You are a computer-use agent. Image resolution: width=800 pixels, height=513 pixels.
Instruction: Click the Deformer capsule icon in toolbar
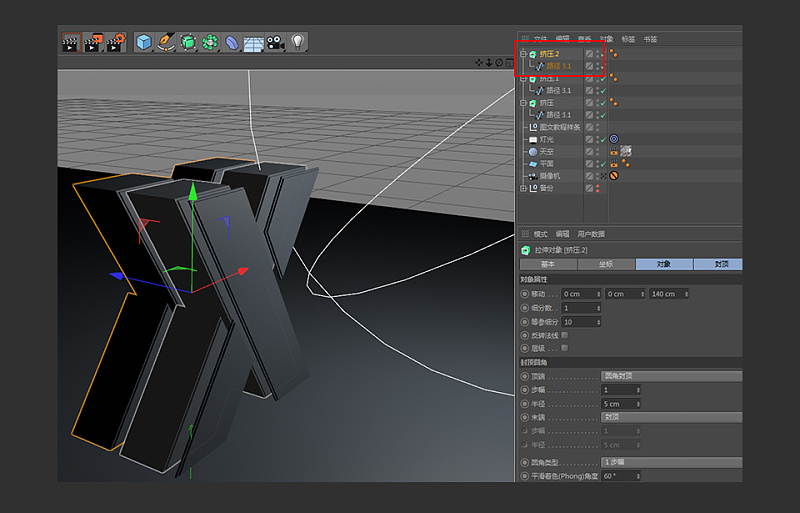coord(231,42)
